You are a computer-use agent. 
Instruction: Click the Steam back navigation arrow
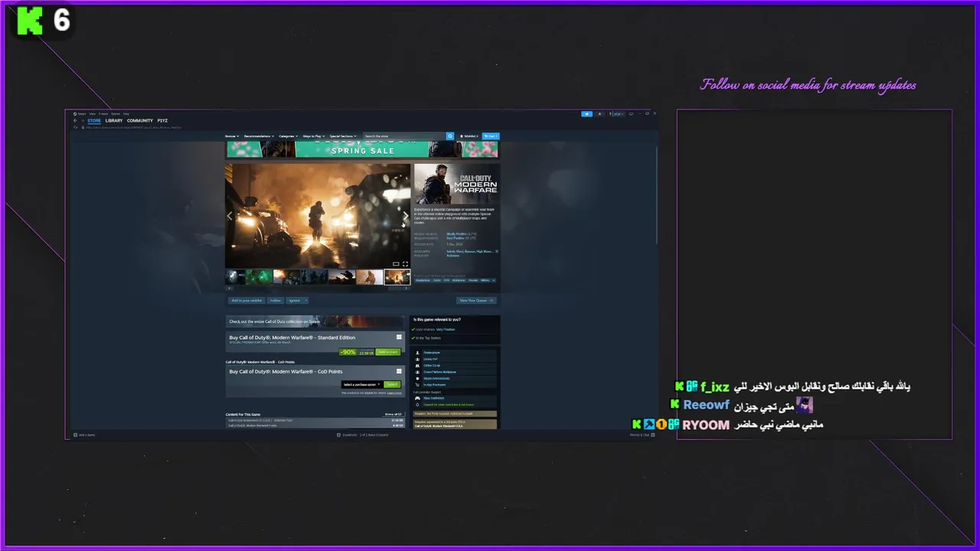click(75, 120)
